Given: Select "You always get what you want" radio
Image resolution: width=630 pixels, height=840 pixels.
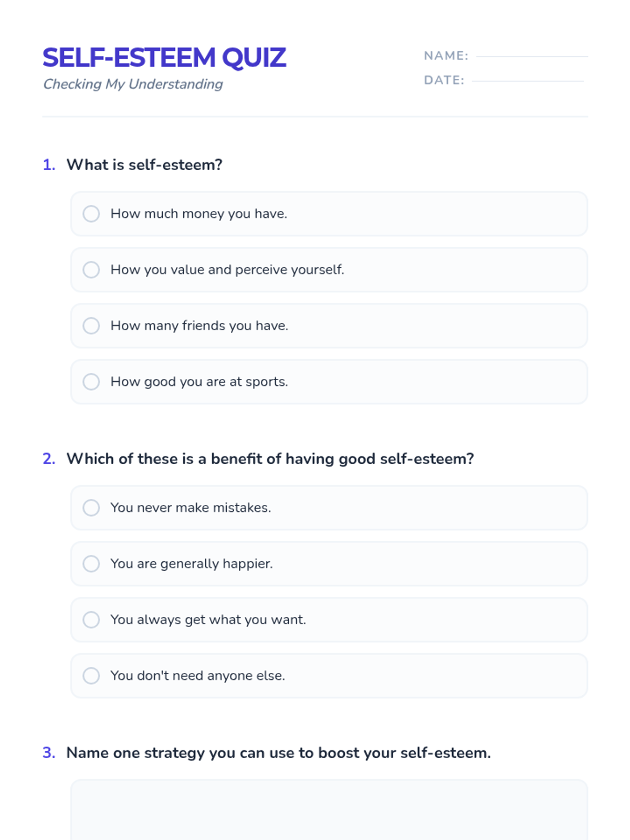Looking at the screenshot, I should (x=91, y=619).
